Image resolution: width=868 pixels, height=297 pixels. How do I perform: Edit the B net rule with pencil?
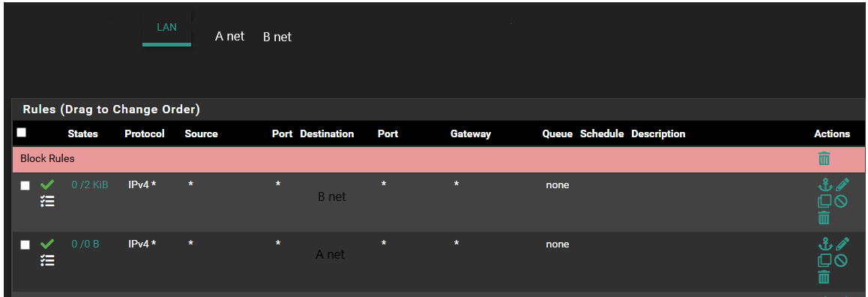(842, 184)
